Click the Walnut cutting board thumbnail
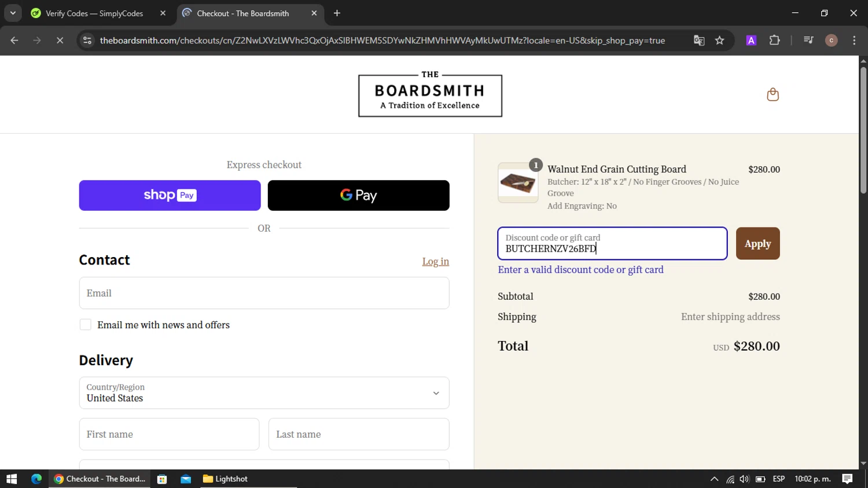Image resolution: width=868 pixels, height=488 pixels. pyautogui.click(x=518, y=183)
